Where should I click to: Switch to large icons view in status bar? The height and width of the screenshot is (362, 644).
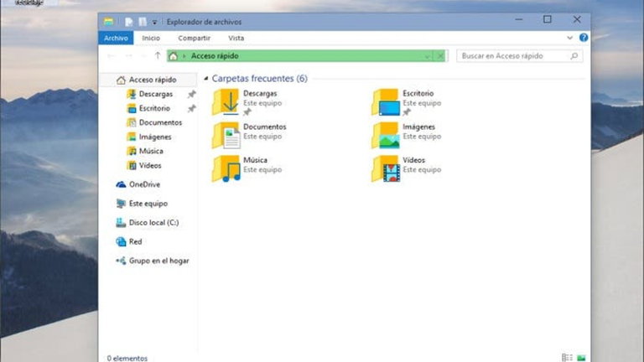click(x=581, y=358)
